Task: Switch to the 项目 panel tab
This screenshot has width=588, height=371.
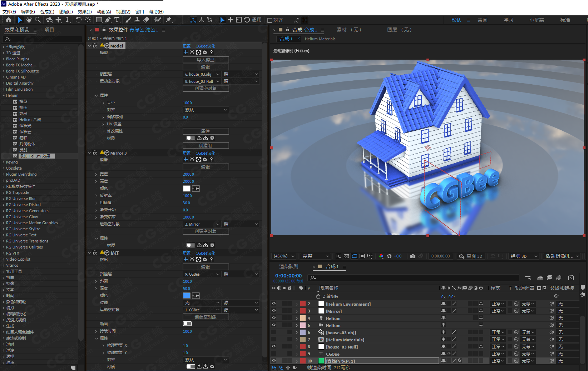Action: point(49,30)
